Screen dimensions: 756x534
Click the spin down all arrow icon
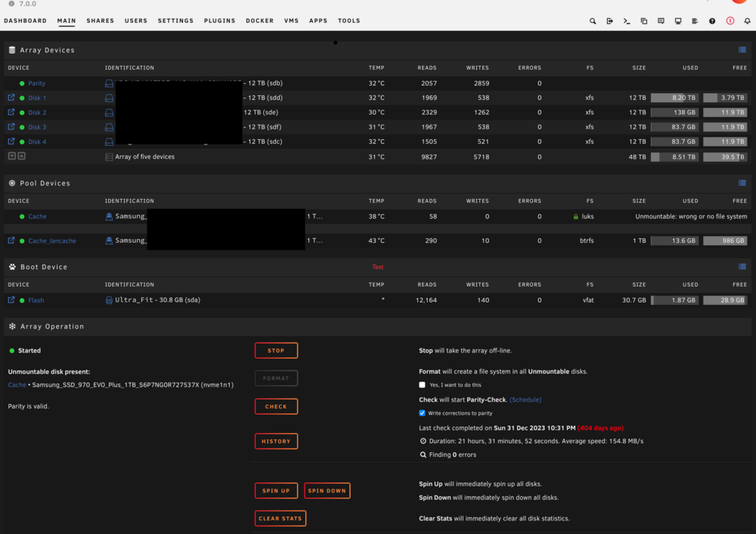[12, 156]
